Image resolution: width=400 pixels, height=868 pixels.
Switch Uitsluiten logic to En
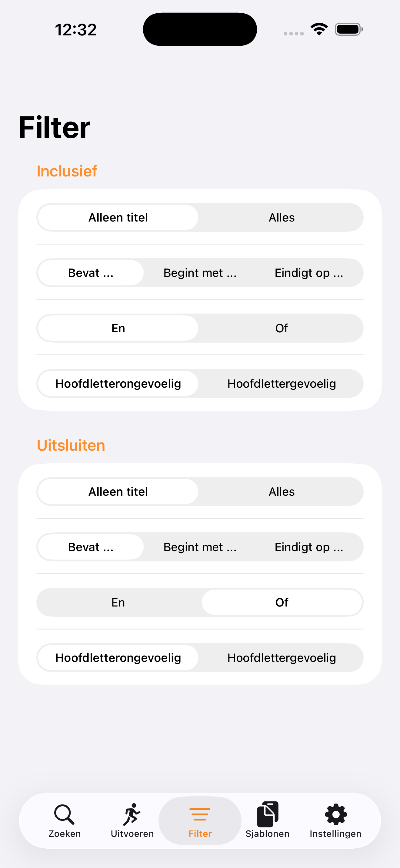pyautogui.click(x=118, y=602)
